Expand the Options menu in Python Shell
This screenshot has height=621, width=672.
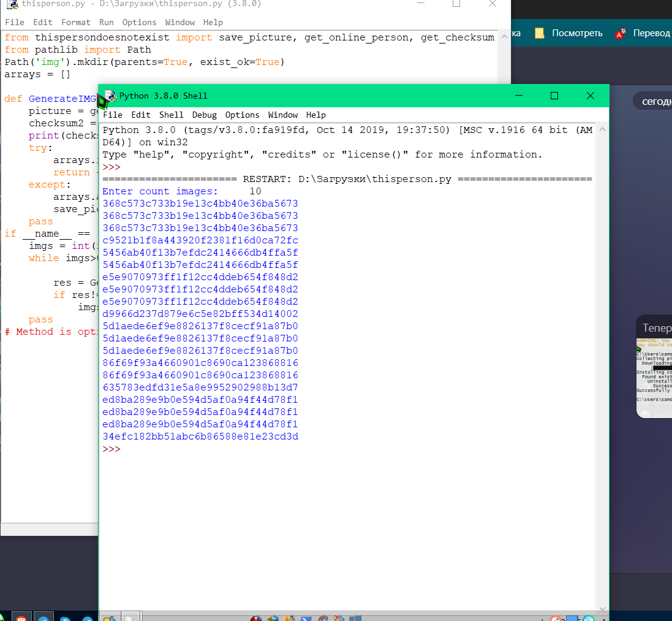click(x=242, y=115)
